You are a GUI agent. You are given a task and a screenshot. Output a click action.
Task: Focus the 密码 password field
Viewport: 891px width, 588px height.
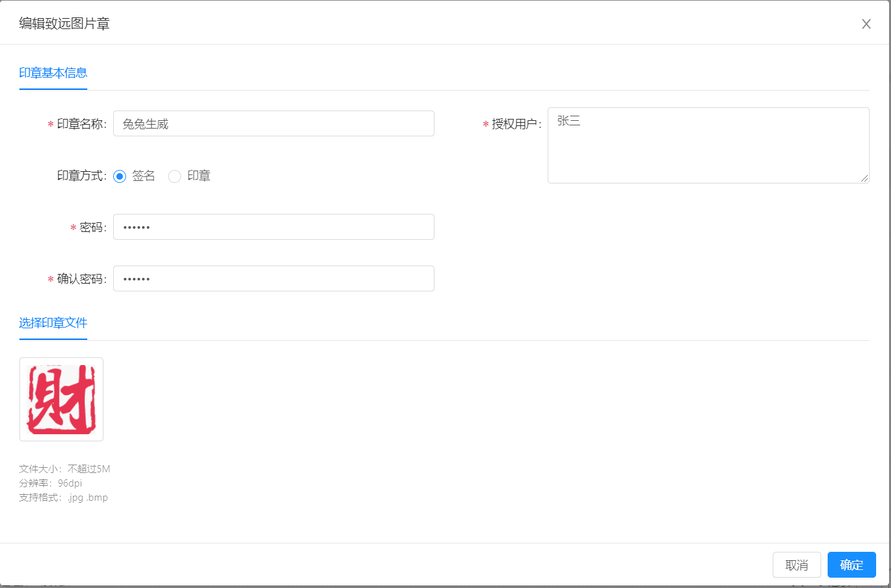(x=274, y=227)
